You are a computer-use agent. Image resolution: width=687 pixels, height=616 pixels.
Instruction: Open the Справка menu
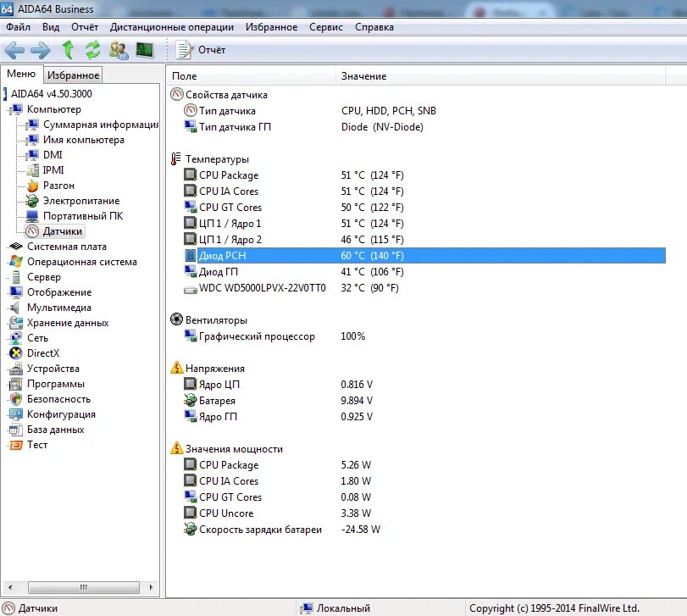374,27
